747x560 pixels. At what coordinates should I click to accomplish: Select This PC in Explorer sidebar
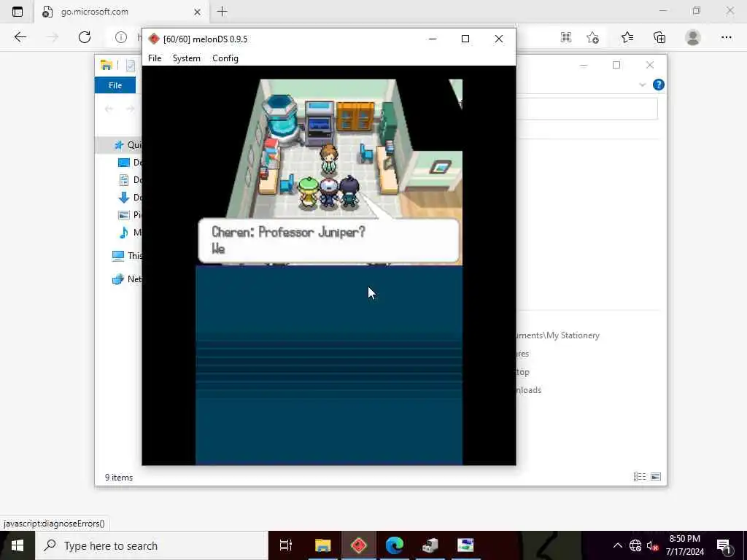(x=127, y=256)
